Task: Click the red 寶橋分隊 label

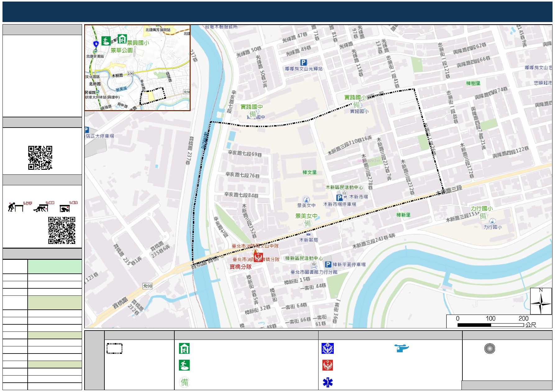Action: click(x=241, y=267)
